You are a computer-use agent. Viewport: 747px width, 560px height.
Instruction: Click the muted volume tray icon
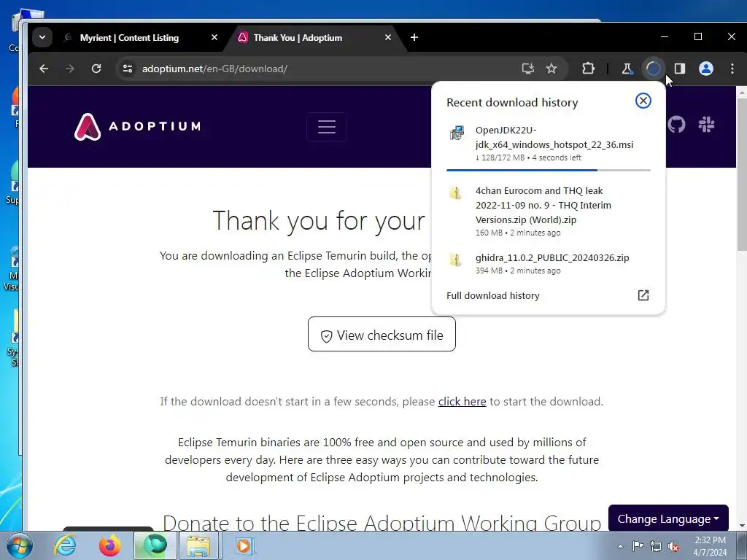click(673, 546)
